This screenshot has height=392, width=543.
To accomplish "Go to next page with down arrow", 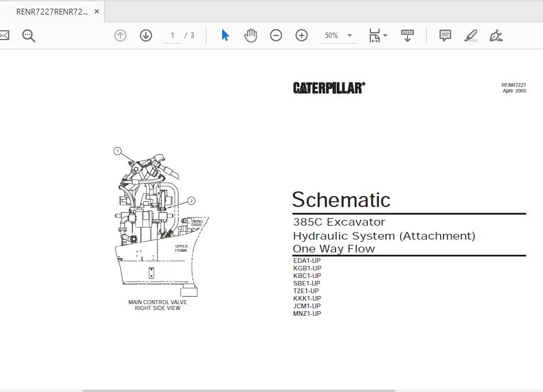I will pyautogui.click(x=146, y=35).
